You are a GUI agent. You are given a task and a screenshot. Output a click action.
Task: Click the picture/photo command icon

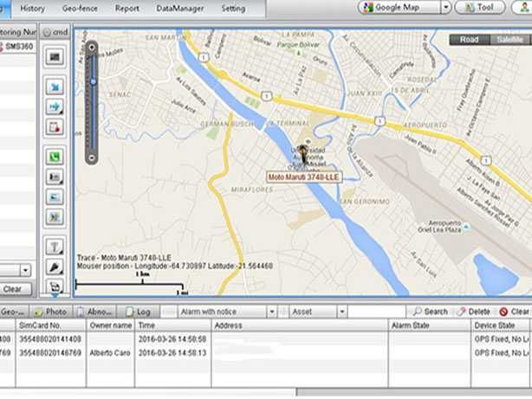click(x=55, y=197)
